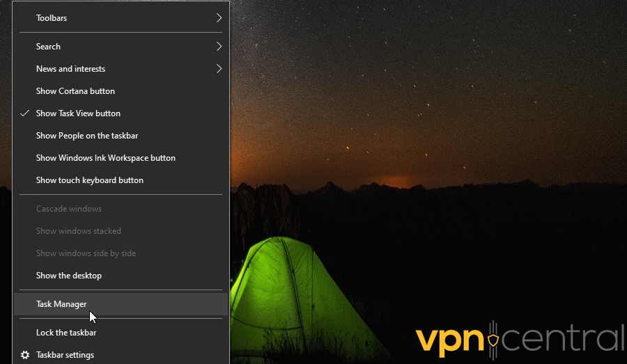This screenshot has height=364, width=627.
Task: Enable Show touch keyboard button
Action: click(121, 180)
